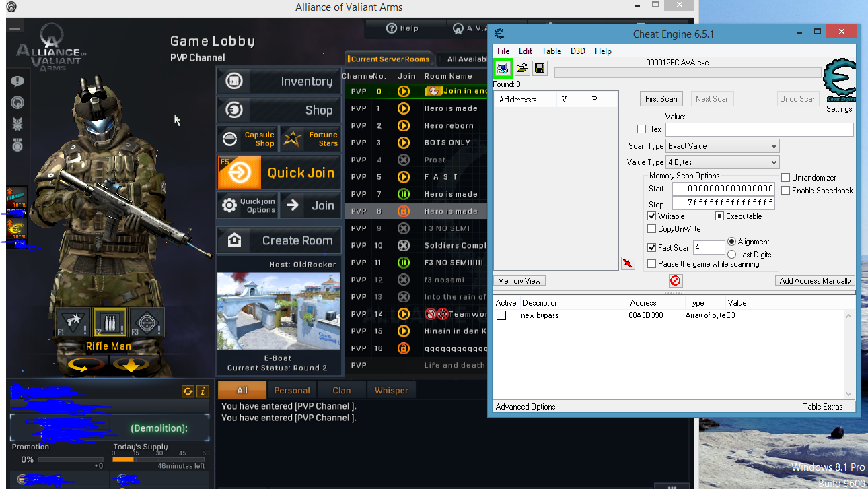Open the D3D menu
The height and width of the screenshot is (489, 868).
tap(578, 51)
